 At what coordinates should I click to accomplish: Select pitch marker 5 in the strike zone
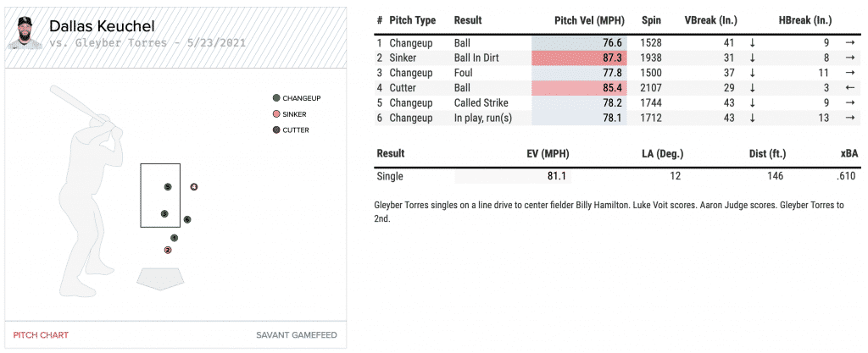(x=168, y=186)
